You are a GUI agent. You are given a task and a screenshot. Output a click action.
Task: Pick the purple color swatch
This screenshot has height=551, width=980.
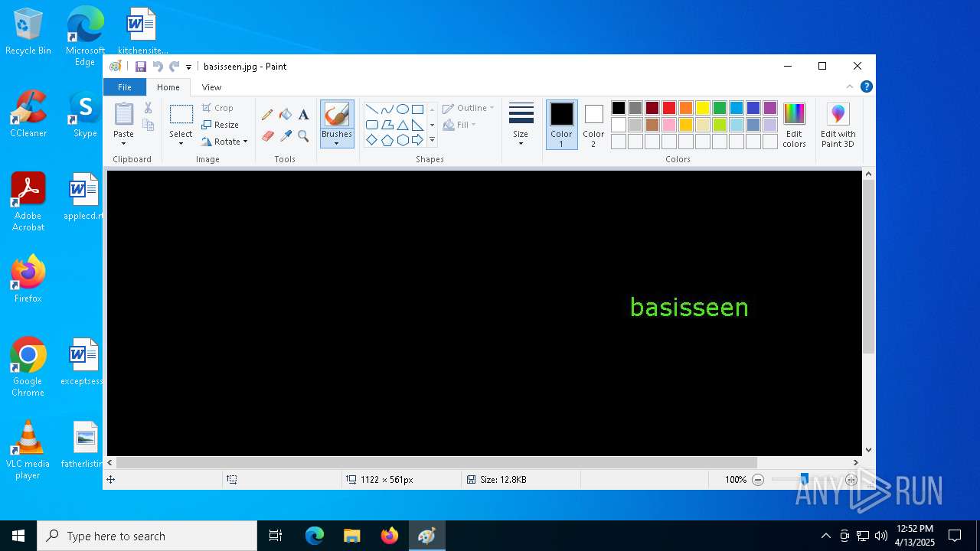(x=770, y=108)
